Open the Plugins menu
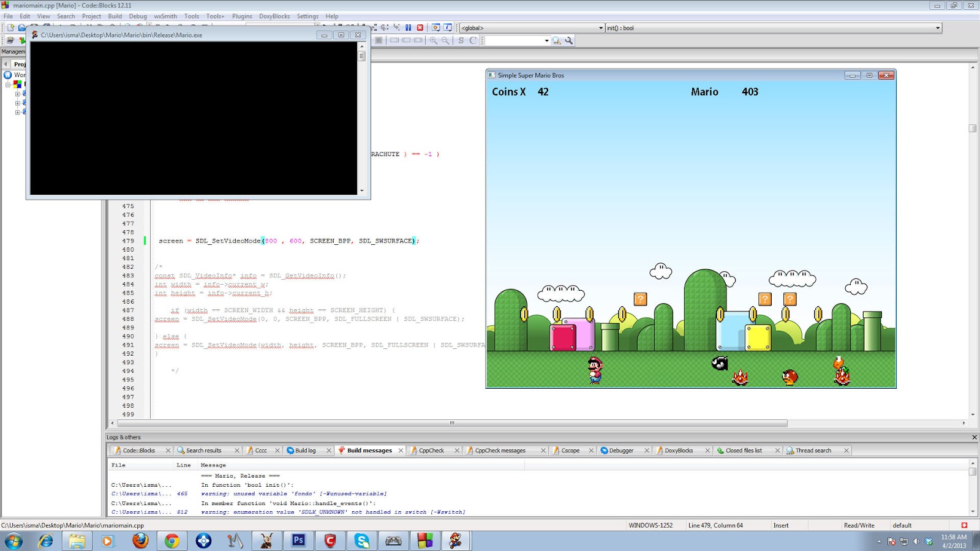980x551 pixels. click(242, 17)
